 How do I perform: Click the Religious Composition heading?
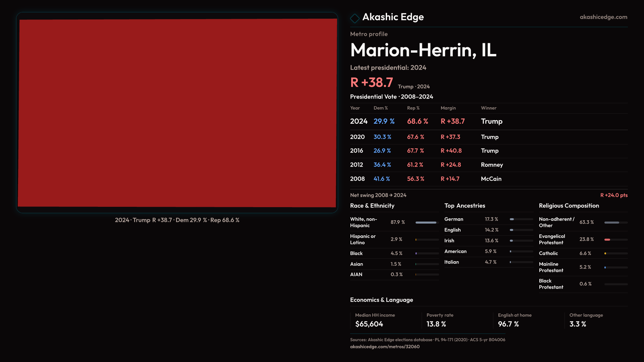pyautogui.click(x=569, y=206)
